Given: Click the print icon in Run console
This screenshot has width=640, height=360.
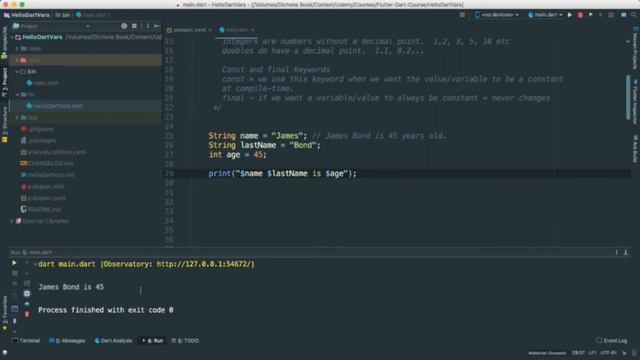Looking at the screenshot, I should tap(27, 304).
